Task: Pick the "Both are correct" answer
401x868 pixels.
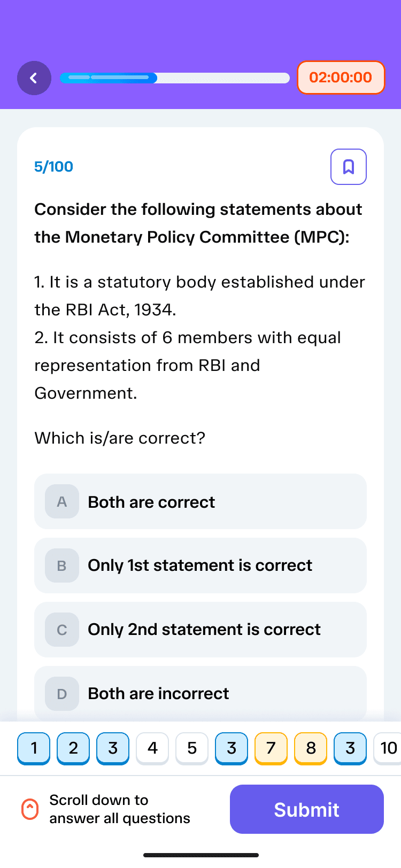Action: click(152, 502)
